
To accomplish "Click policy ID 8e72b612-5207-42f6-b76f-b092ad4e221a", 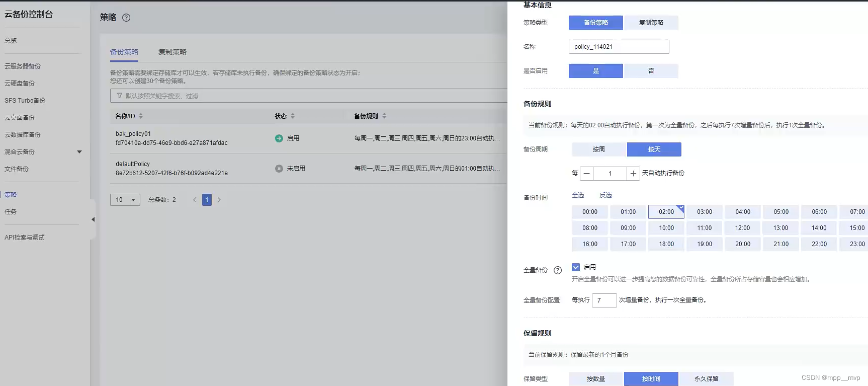I will coord(171,173).
